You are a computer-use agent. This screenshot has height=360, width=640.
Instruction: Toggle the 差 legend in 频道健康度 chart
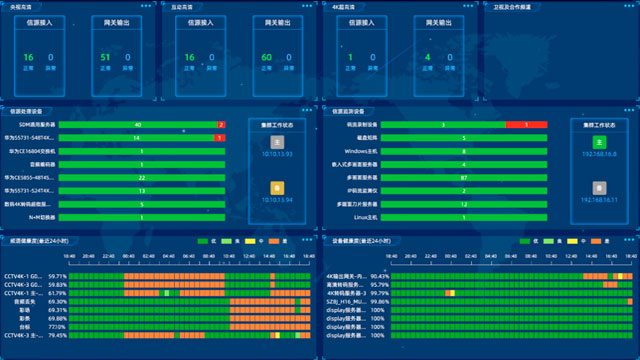click(278, 241)
